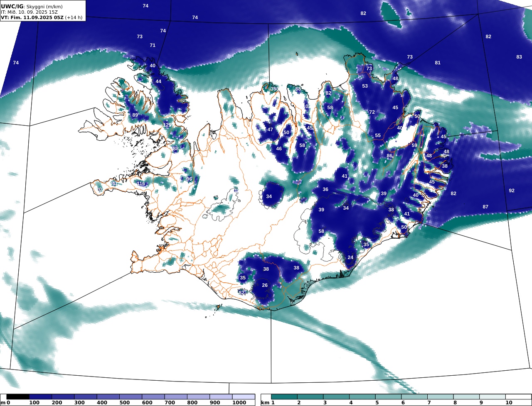This screenshot has height=406, width=532.
Task: Click the '10' label on the km scale
Action: pos(509,403)
